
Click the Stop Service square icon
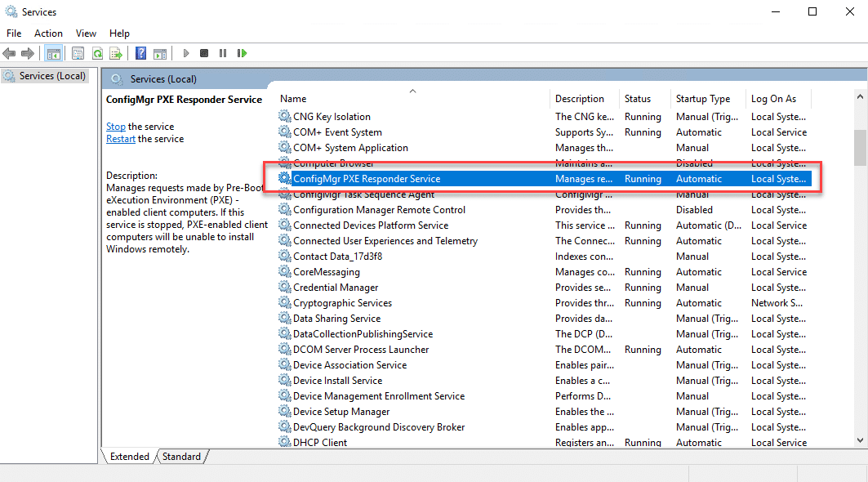point(204,53)
